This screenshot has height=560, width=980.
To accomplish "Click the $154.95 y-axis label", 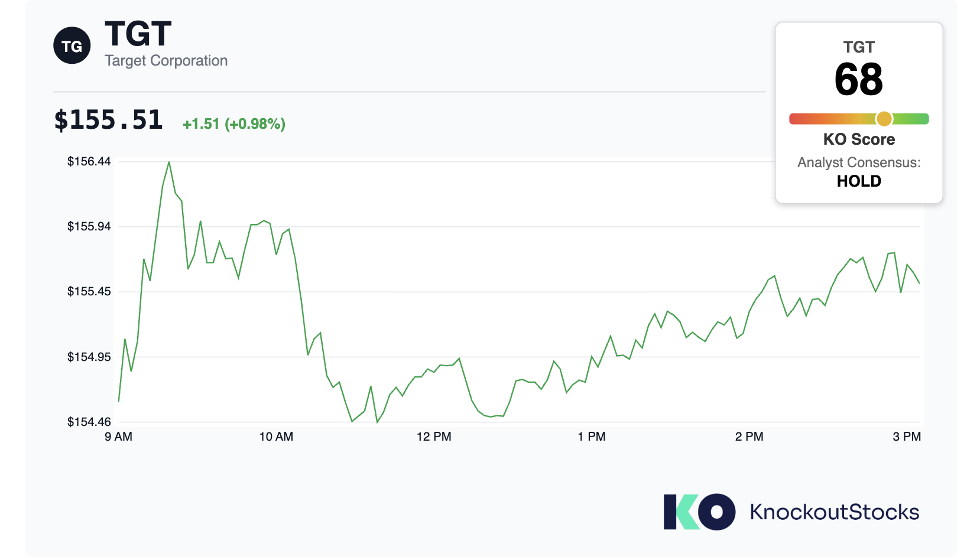I will click(x=89, y=357).
